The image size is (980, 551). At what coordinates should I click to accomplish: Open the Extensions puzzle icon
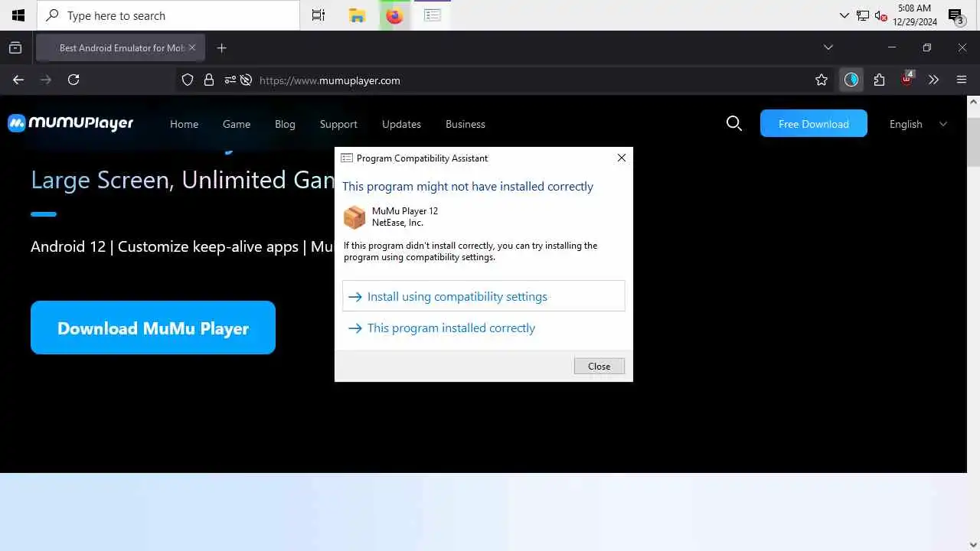(879, 80)
